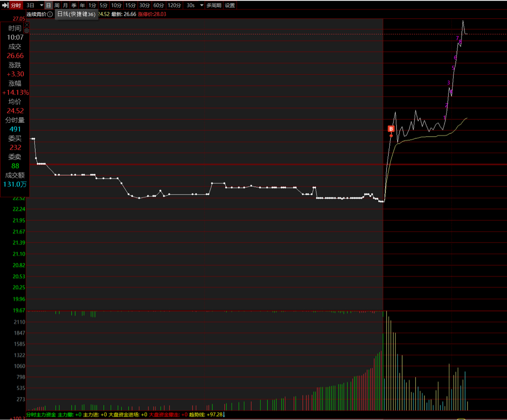Screen dimensions: 507x420
Task: Click the red B buy marker on chart
Action: [x=391, y=129]
